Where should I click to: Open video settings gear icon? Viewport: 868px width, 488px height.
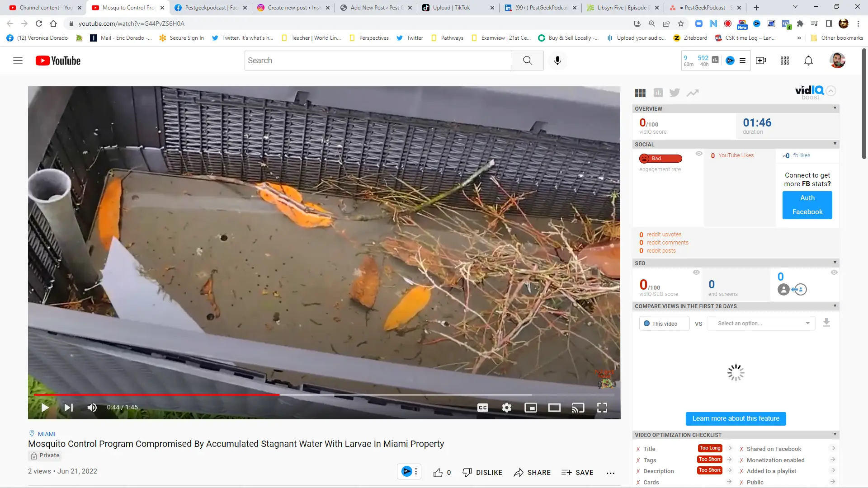tap(507, 408)
